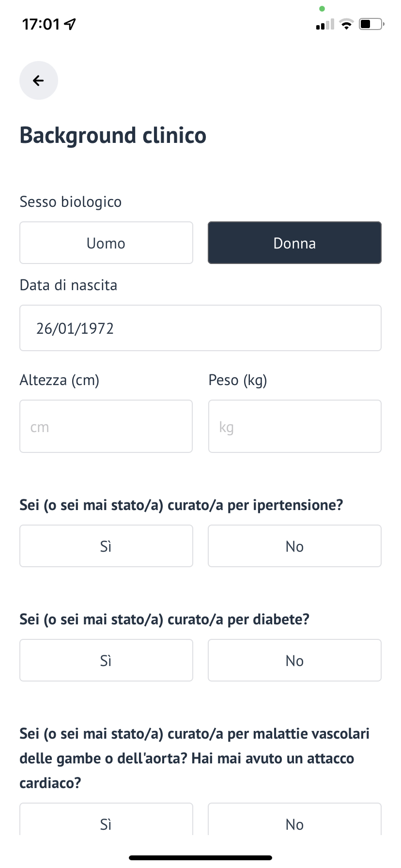
Task: Answer Sì for diabete question
Action: tap(106, 660)
